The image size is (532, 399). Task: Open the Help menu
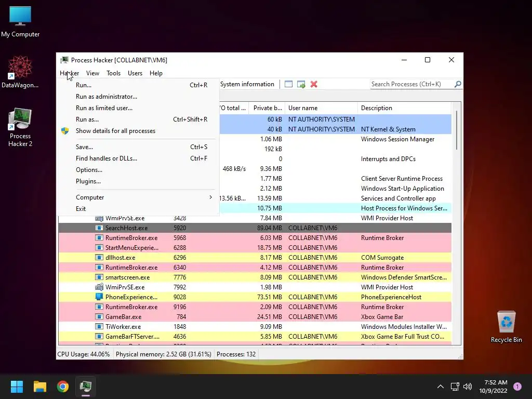(x=156, y=73)
